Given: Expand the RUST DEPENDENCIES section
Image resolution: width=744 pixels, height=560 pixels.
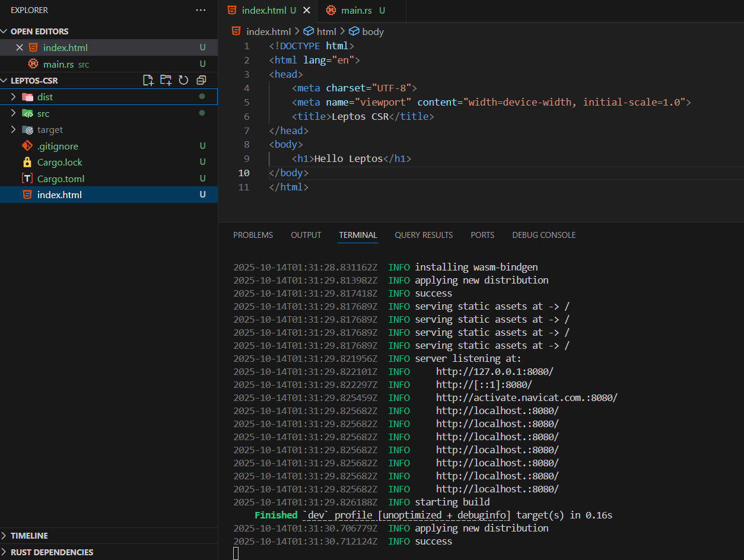Looking at the screenshot, I should (5, 552).
